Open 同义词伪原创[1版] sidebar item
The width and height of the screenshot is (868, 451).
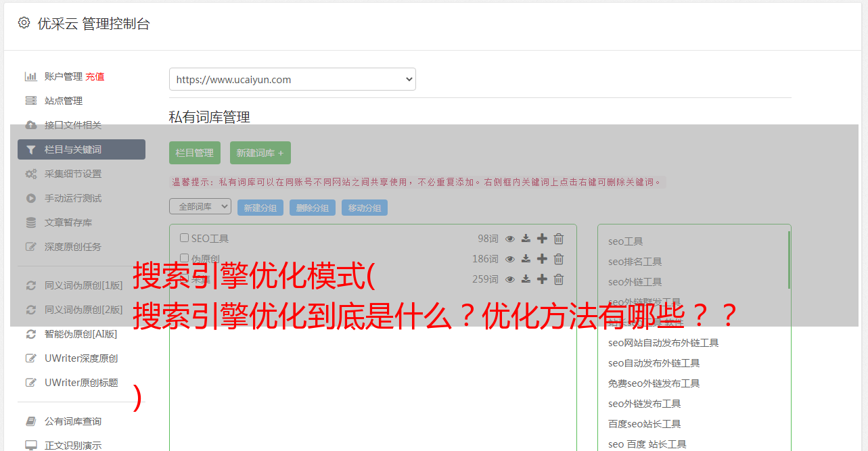pyautogui.click(x=84, y=285)
